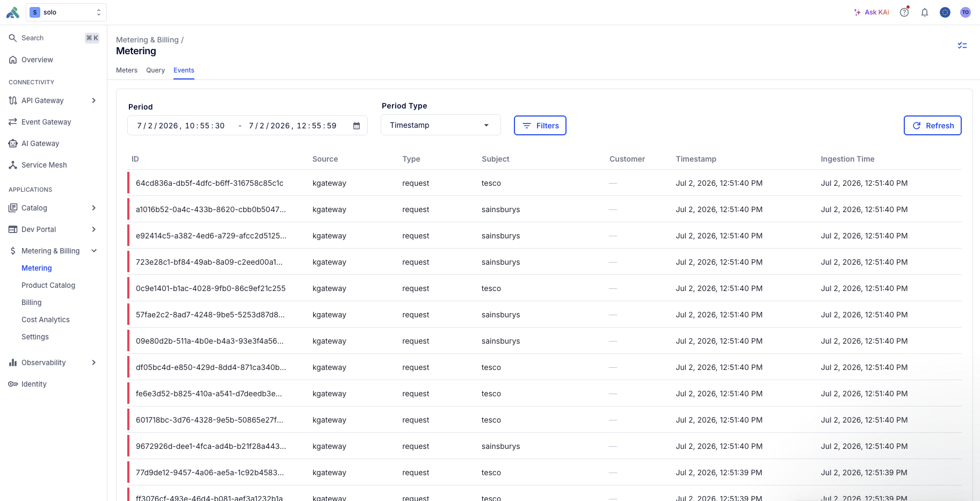Click the Event Gateway arrows icon
980x501 pixels.
point(13,122)
